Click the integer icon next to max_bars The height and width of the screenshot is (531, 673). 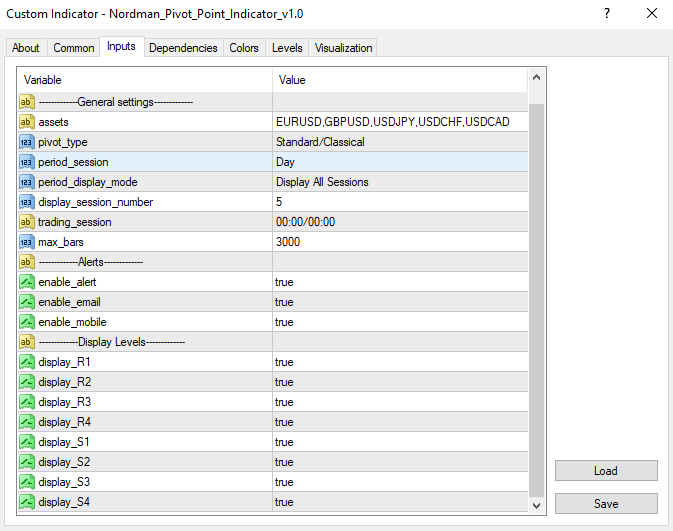pos(27,242)
